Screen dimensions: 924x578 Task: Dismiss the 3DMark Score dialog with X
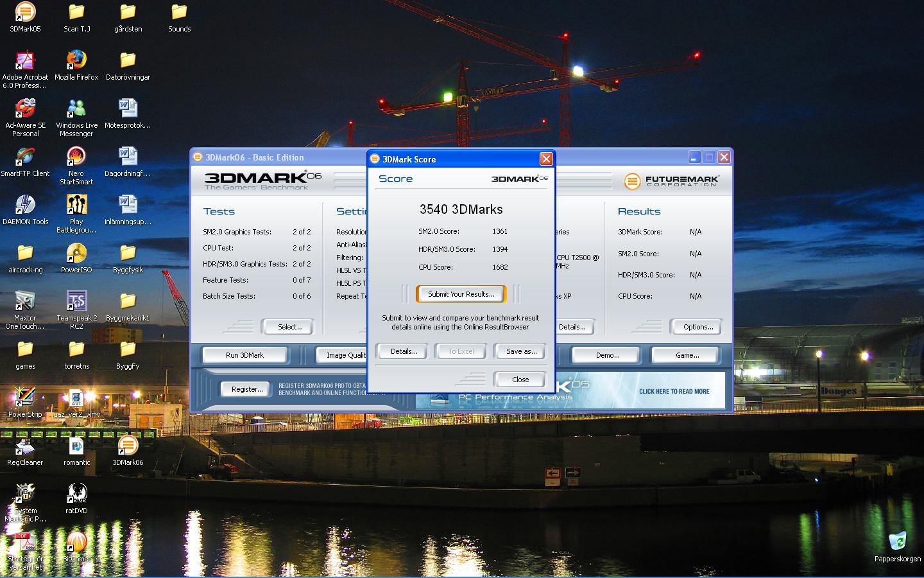click(x=545, y=159)
